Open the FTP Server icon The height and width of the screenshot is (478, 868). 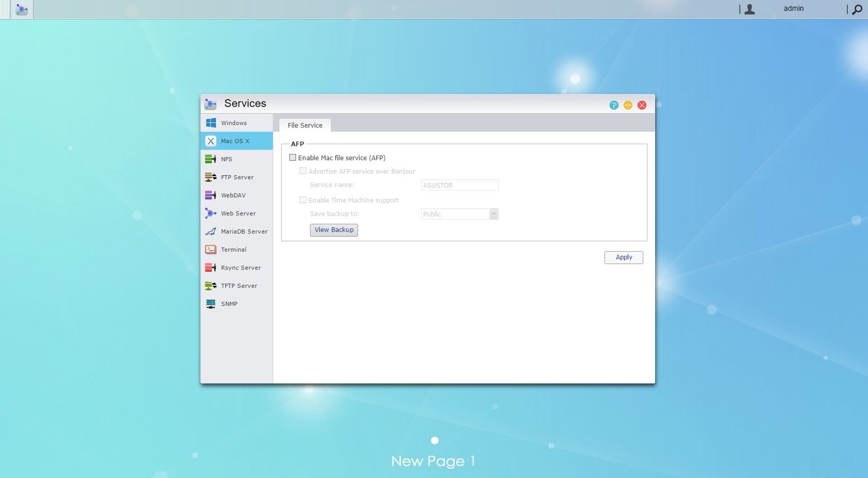tap(211, 177)
